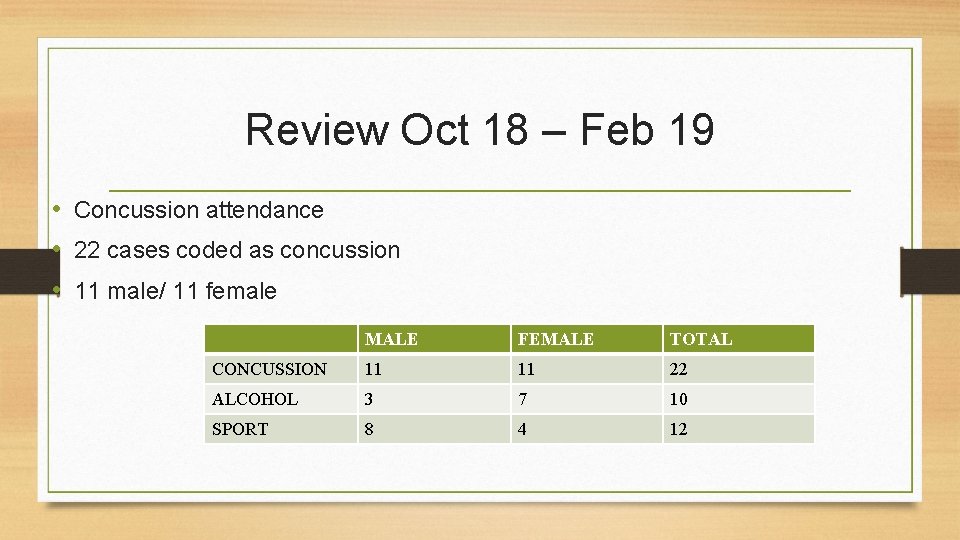Screen dimensions: 960x540
Task: Select the CONCUSSION row label cell
Action: (x=280, y=369)
